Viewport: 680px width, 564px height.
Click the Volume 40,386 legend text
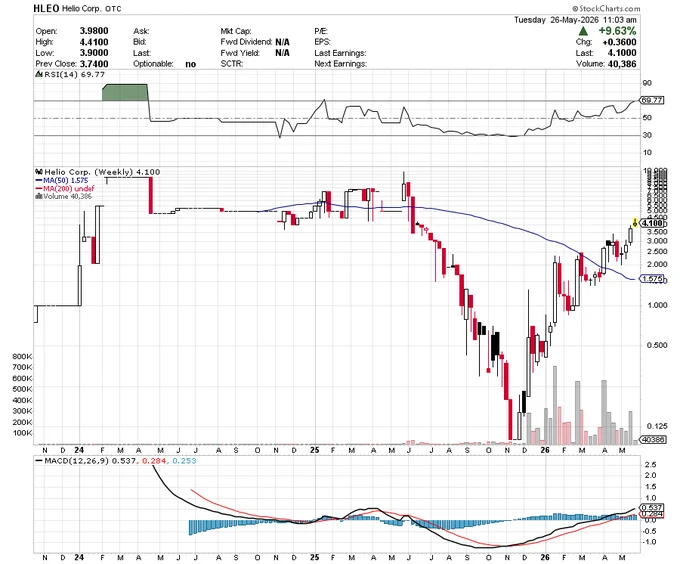[67, 196]
